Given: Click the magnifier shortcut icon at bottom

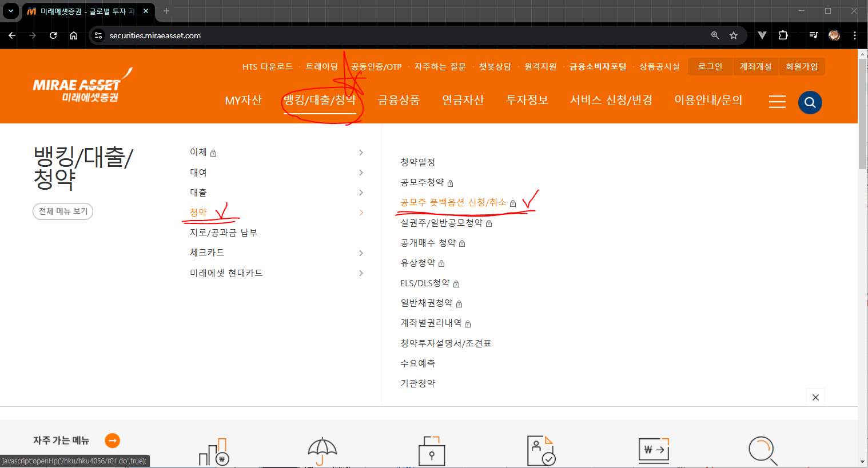Looking at the screenshot, I should coord(763,451).
